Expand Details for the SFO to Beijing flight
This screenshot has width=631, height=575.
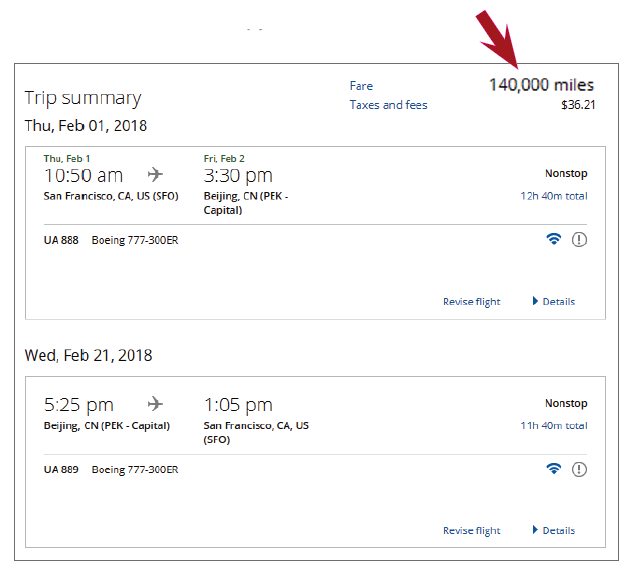pyautogui.click(x=554, y=301)
